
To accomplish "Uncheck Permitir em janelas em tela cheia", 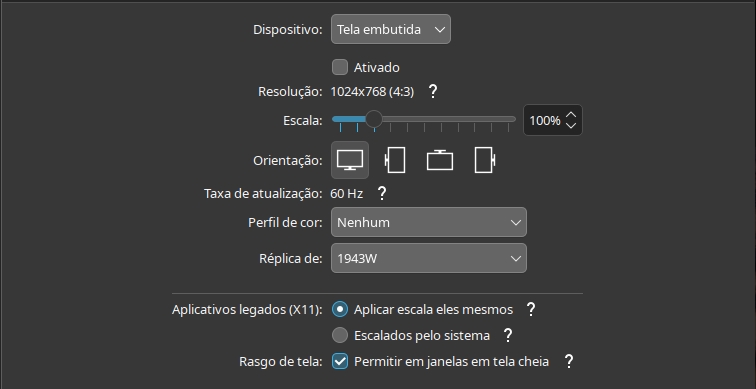I will (x=340, y=362).
